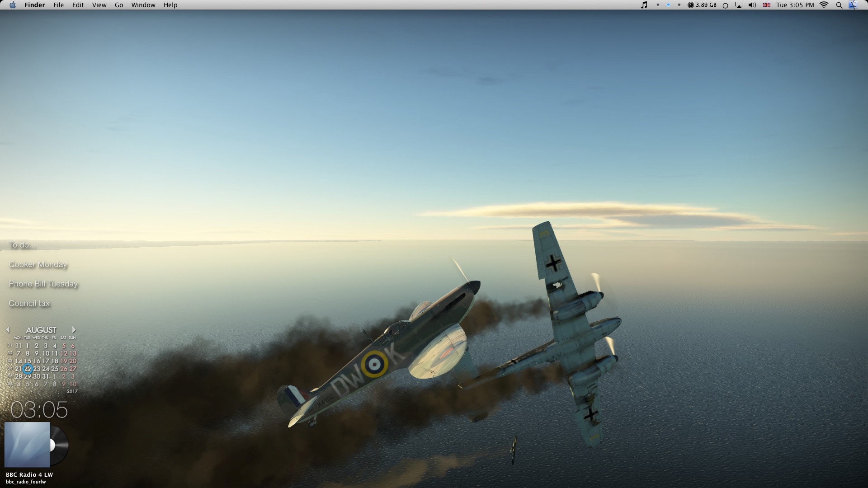
Task: Open the volume control in menu bar
Action: (752, 5)
